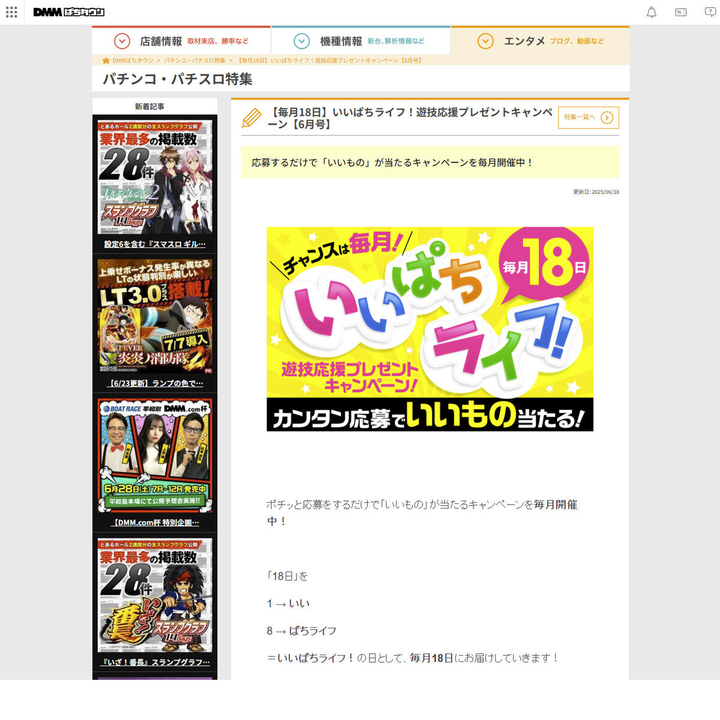
Task: Expand the 店舗情報 chevron circle
Action: click(122, 41)
